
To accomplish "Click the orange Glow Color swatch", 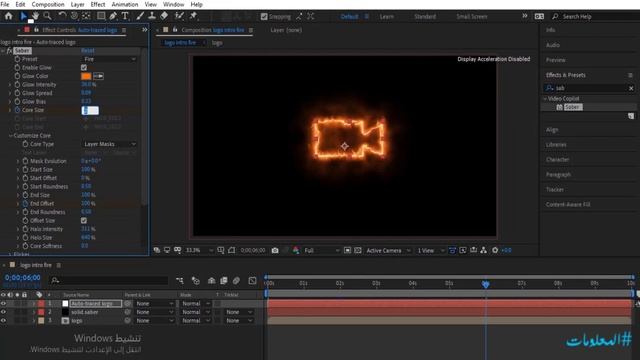I will (86, 76).
